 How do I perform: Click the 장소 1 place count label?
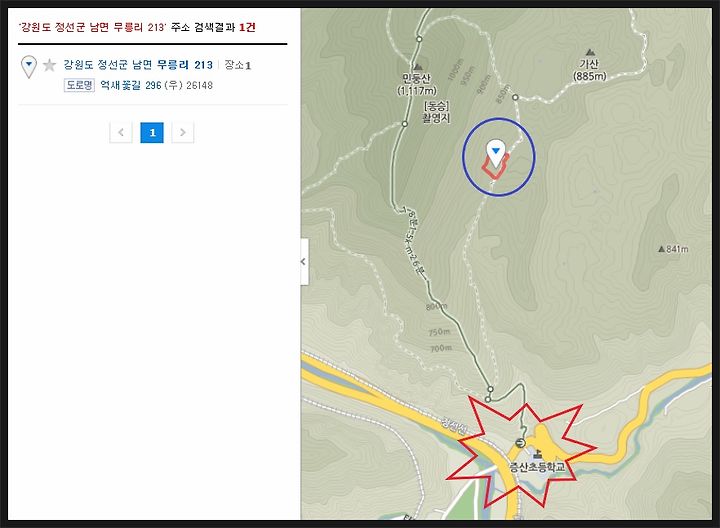point(237,65)
